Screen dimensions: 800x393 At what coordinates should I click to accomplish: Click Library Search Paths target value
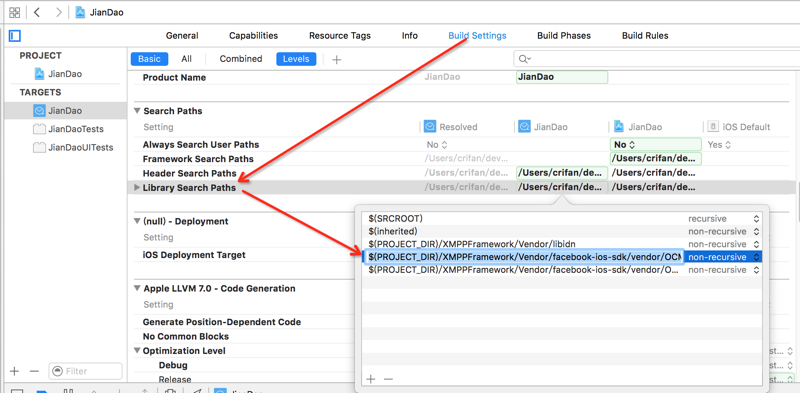pyautogui.click(x=562, y=187)
